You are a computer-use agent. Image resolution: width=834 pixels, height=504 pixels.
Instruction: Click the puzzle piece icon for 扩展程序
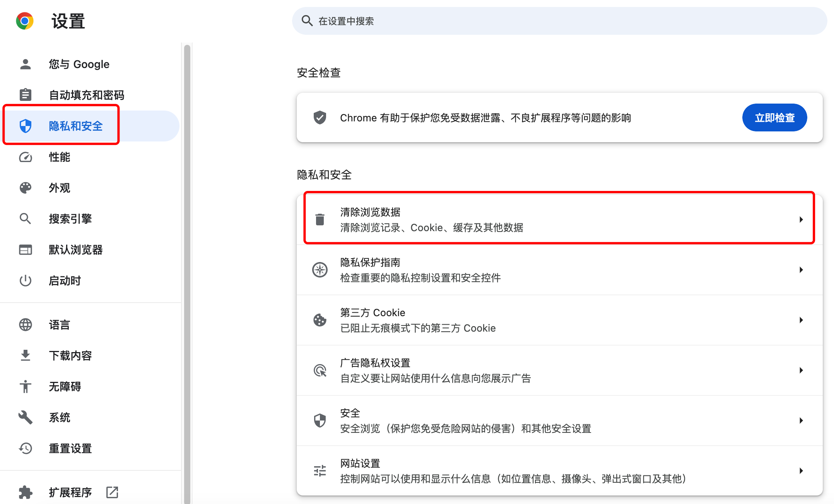(x=26, y=492)
